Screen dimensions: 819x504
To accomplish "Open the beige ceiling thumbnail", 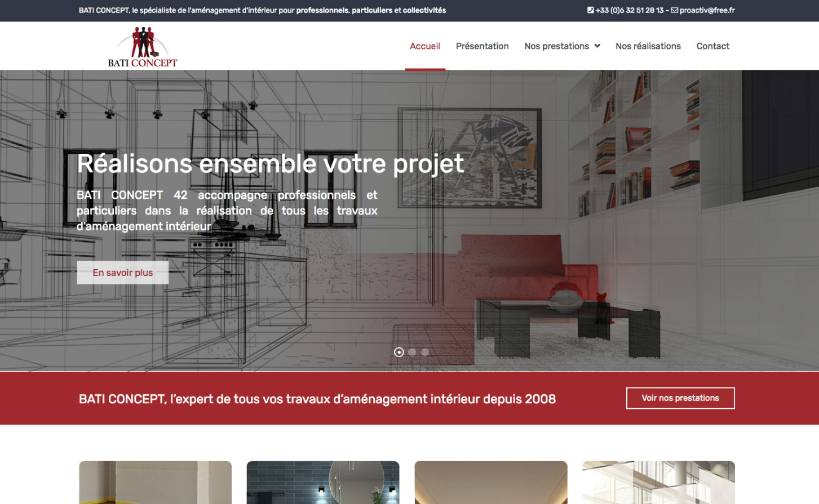I will 491,483.
